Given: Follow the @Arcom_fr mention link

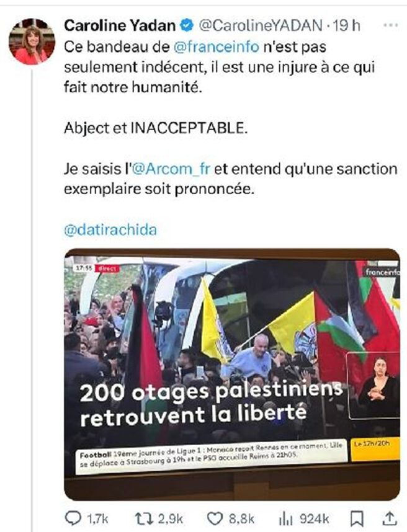Looking at the screenshot, I should [171, 169].
